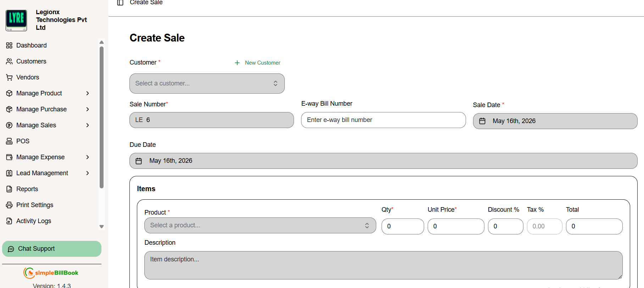644x288 pixels.
Task: Click the Total input field
Action: (x=594, y=226)
